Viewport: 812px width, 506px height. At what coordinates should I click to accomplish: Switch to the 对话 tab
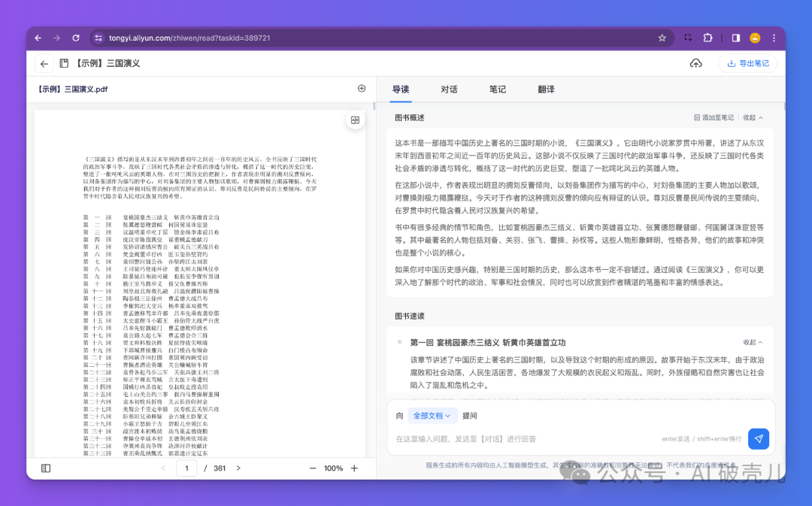click(449, 89)
